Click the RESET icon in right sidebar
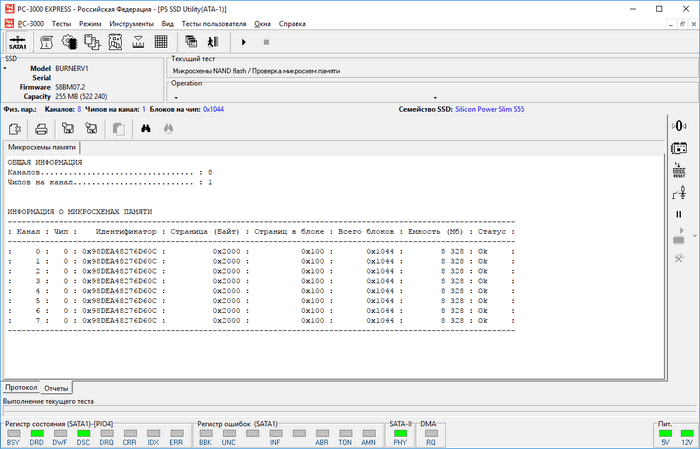The height and width of the screenshot is (449, 700). 678,169
